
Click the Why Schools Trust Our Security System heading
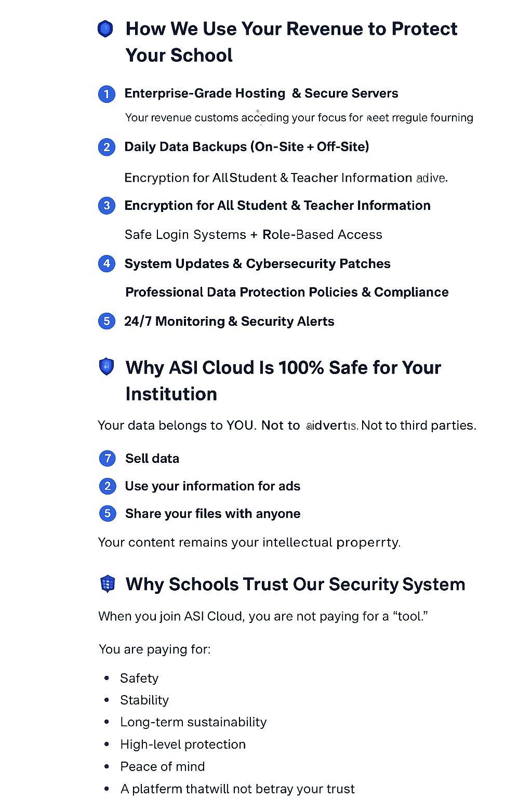(x=295, y=584)
